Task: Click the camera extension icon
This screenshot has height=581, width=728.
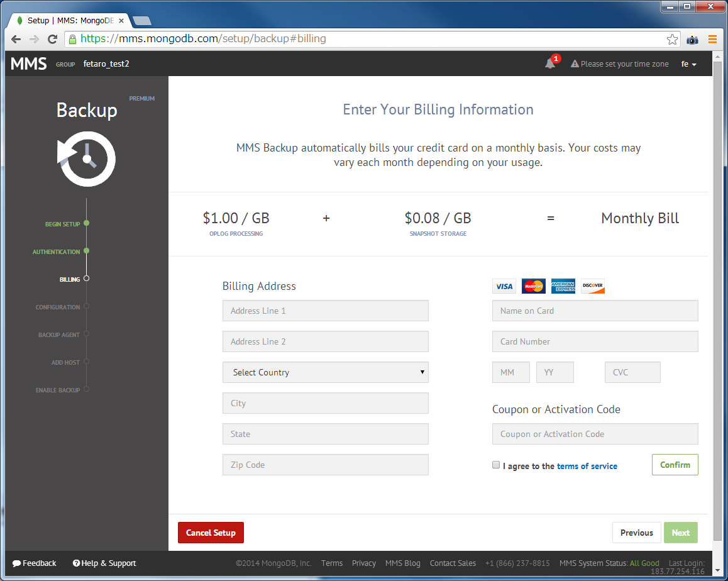Action: tap(692, 39)
